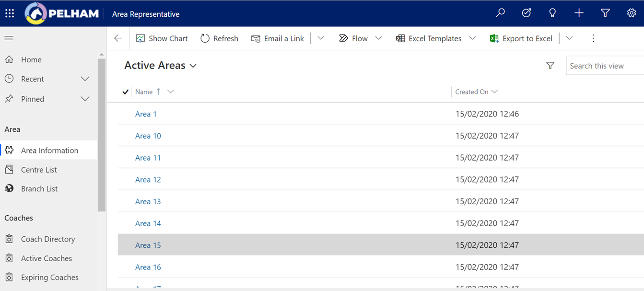Screen dimensions: 644x291
Task: Click the lightbulb assistant icon
Action: coord(552,13)
